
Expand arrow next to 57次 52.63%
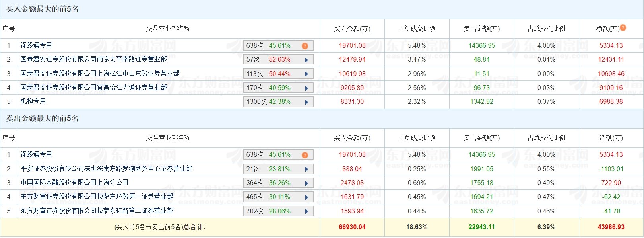coord(306,60)
